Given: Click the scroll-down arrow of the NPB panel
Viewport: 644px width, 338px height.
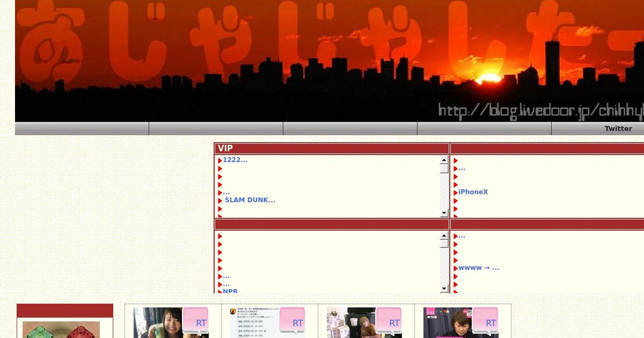Looking at the screenshot, I should click(444, 289).
